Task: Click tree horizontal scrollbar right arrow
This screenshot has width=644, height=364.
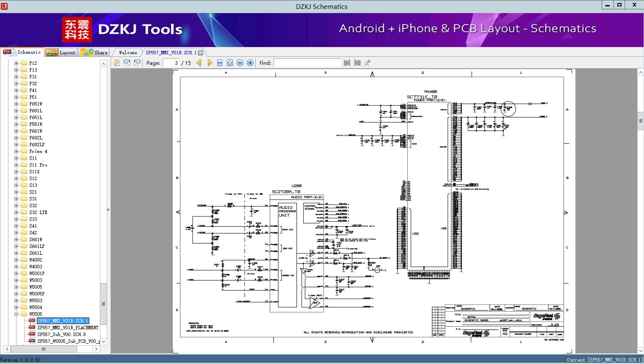Action: tap(96, 349)
